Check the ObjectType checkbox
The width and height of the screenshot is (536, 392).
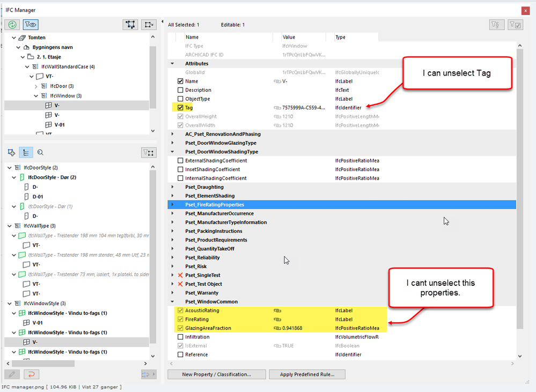180,99
